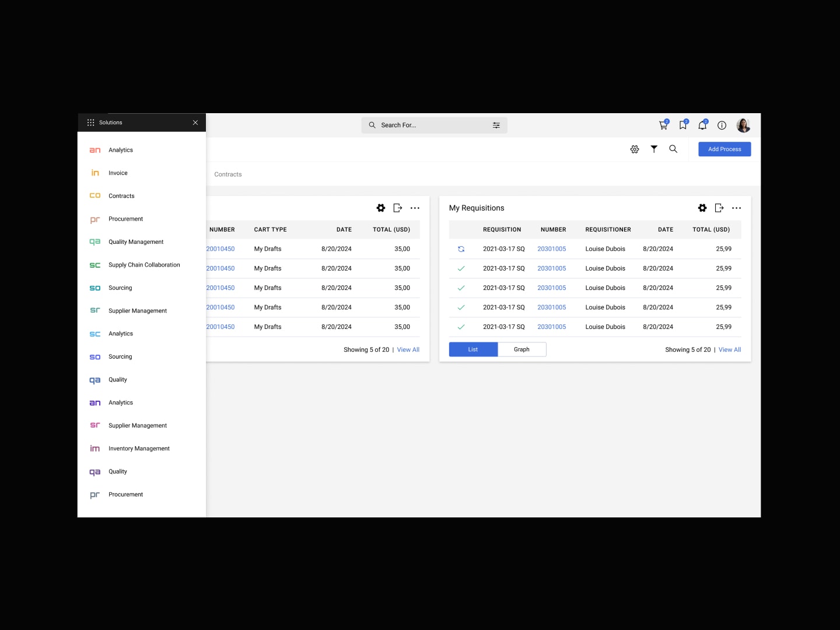This screenshot has width=840, height=630.
Task: Close the Solutions side panel
Action: (x=195, y=123)
